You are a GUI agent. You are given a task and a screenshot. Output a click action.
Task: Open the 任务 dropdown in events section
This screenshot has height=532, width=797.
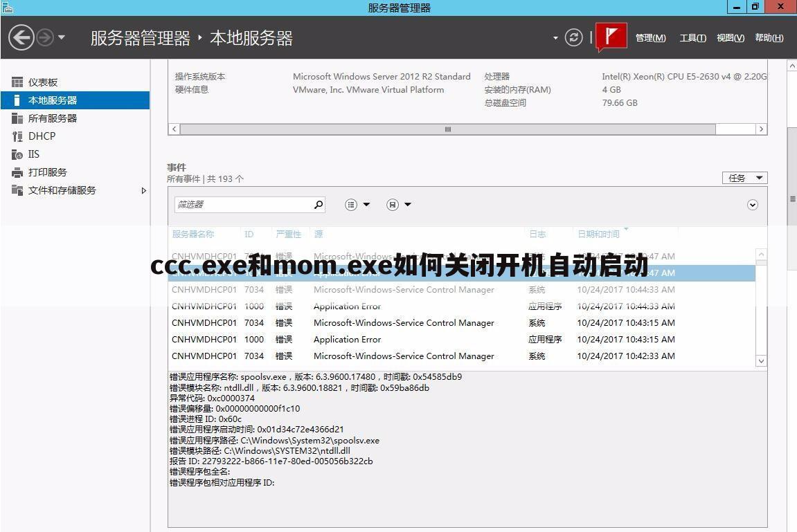coord(744,178)
